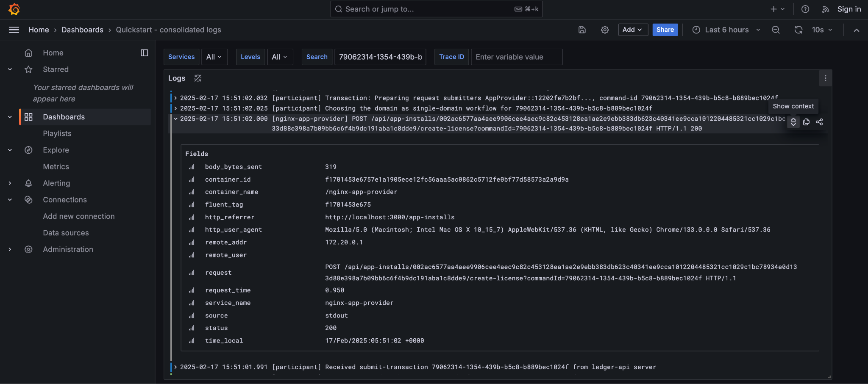The height and width of the screenshot is (384, 868).
Task: Open the hamburger navigation menu
Action: click(14, 30)
